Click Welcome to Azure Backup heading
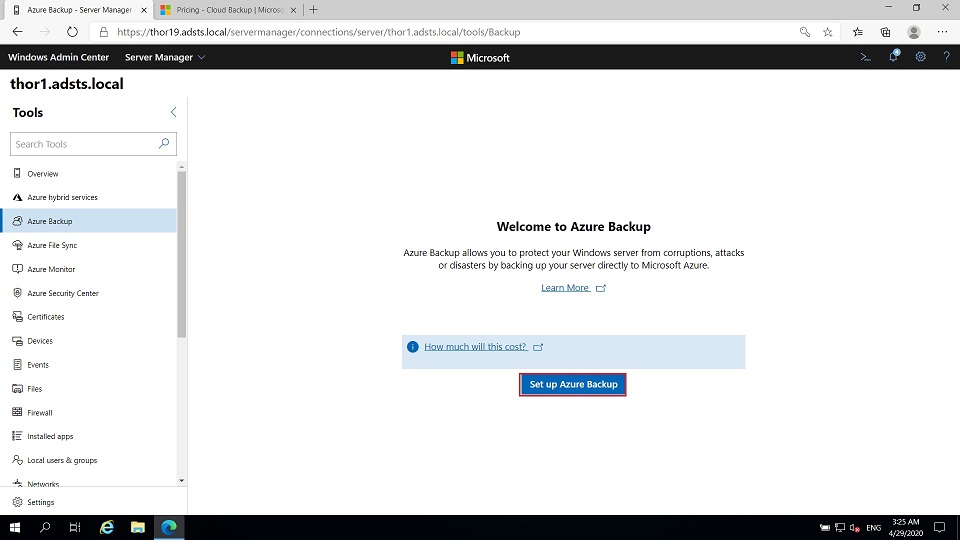 click(x=573, y=227)
